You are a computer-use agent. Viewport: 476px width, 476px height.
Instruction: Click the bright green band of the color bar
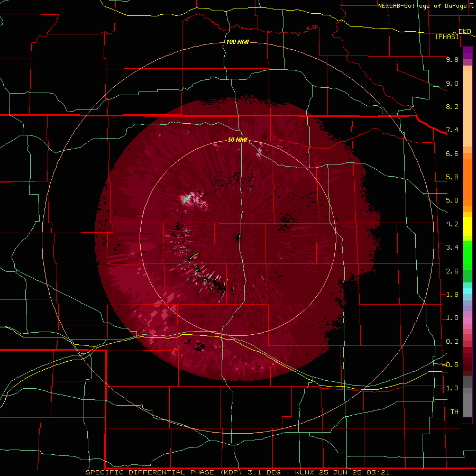[x=467, y=255]
